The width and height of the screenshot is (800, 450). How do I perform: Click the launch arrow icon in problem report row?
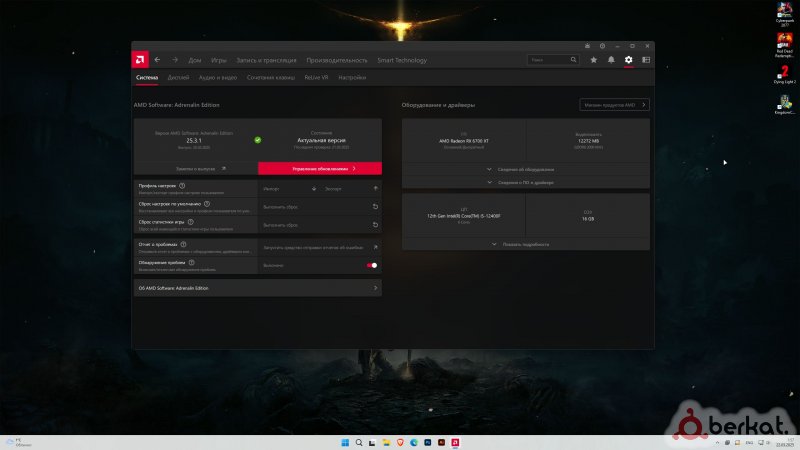376,247
